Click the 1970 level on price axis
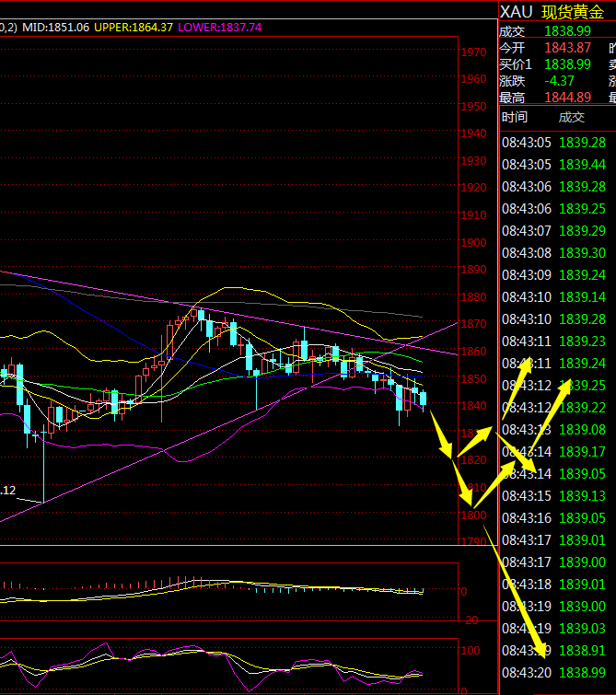Screen dimensions: 616x695 point(475,52)
